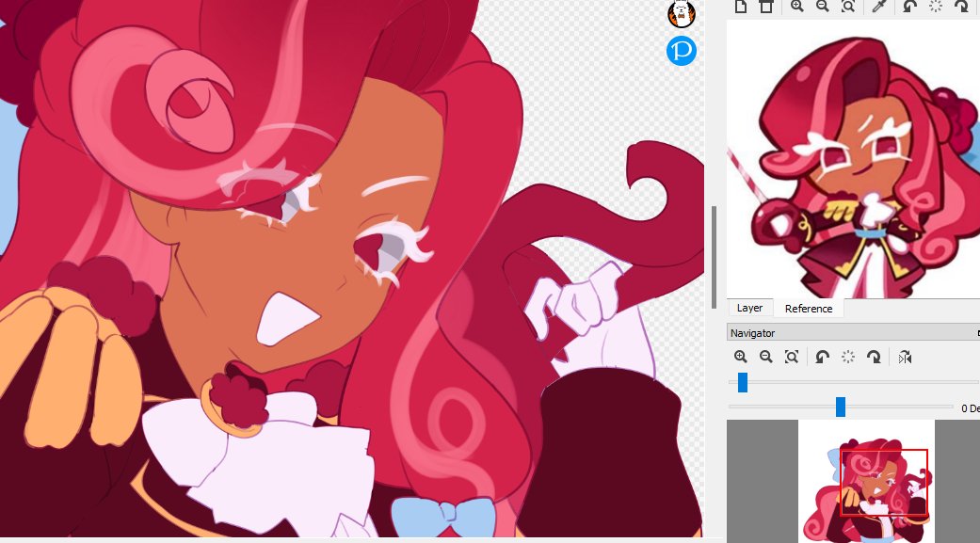Rotate canvas left in Navigator

coord(823,357)
